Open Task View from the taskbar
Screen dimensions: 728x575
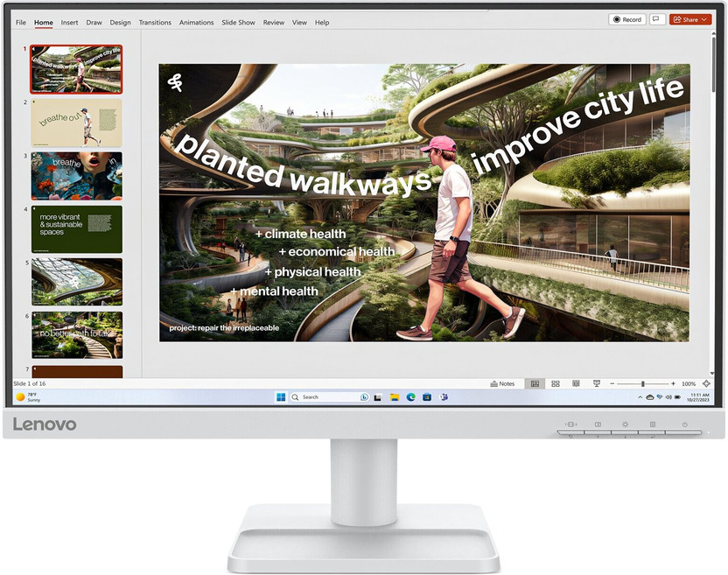378,397
